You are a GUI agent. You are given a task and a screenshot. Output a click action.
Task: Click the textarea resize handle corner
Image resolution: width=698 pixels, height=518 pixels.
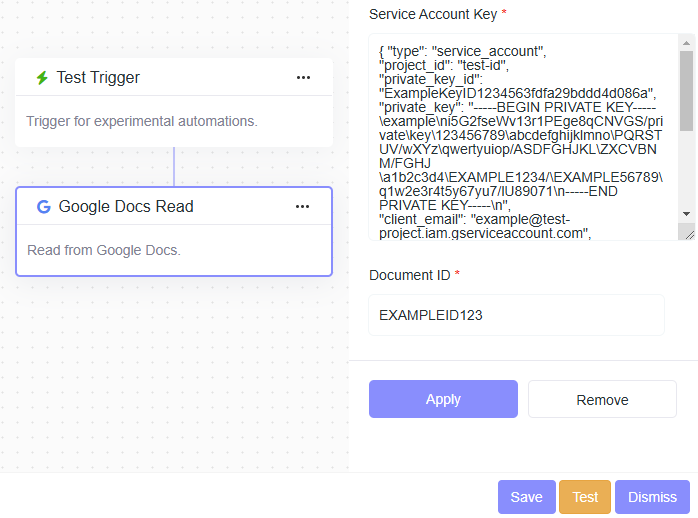(x=687, y=233)
